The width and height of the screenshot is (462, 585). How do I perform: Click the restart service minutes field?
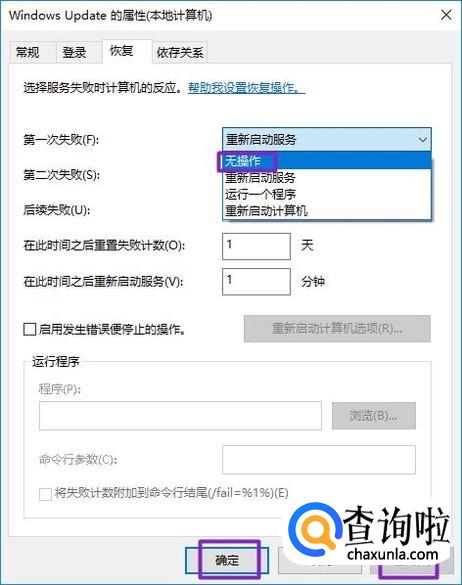point(256,281)
